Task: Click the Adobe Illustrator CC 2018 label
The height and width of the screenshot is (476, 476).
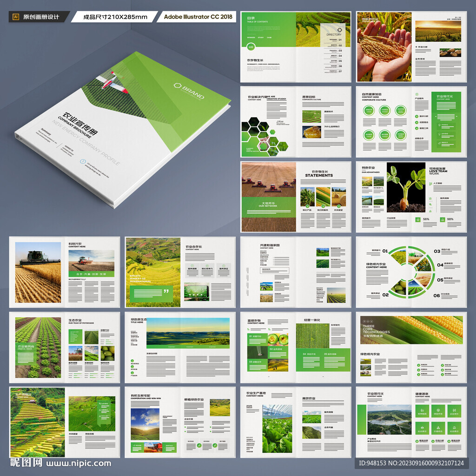Action: click(x=198, y=17)
